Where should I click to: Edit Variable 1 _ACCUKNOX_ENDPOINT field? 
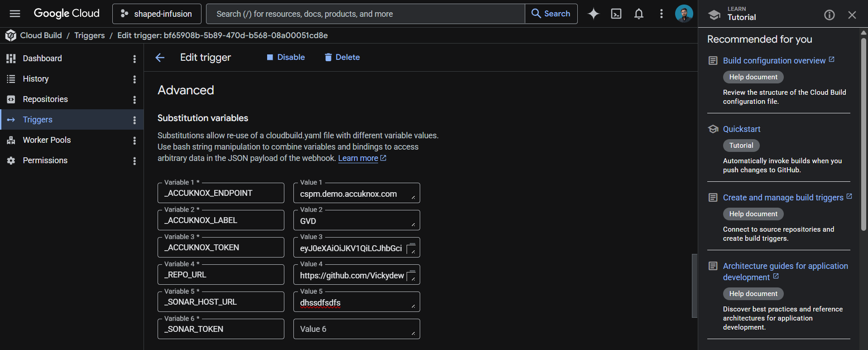pos(221,193)
